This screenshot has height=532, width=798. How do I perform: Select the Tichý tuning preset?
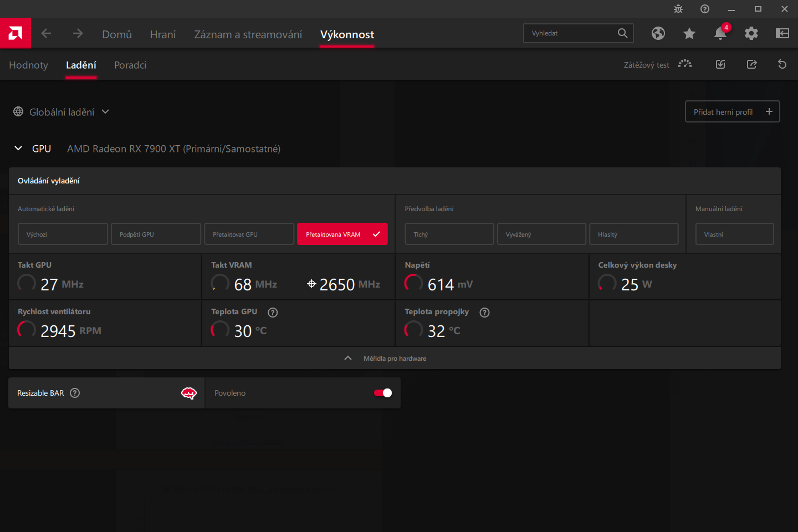tap(449, 234)
